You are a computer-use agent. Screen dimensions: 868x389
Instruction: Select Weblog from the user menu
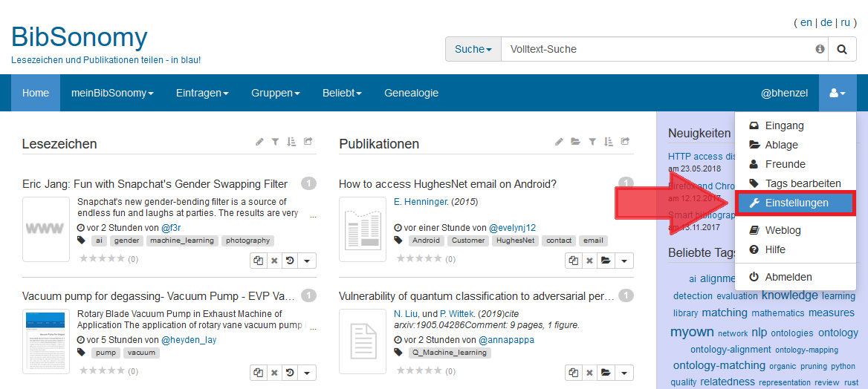click(x=795, y=230)
